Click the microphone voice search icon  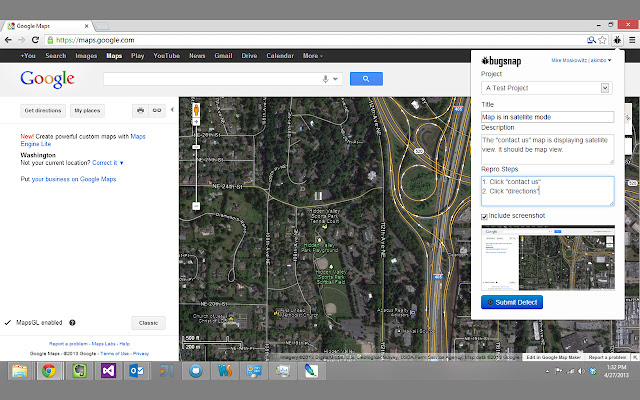[x=325, y=79]
